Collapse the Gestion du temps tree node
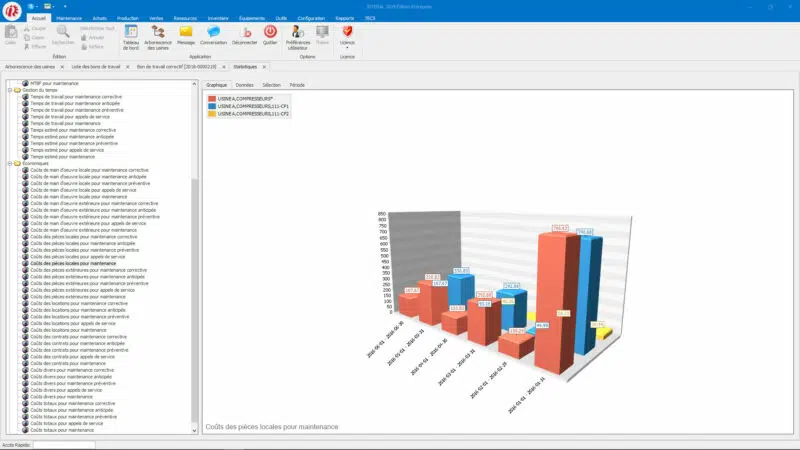The image size is (800, 450). tap(9, 89)
